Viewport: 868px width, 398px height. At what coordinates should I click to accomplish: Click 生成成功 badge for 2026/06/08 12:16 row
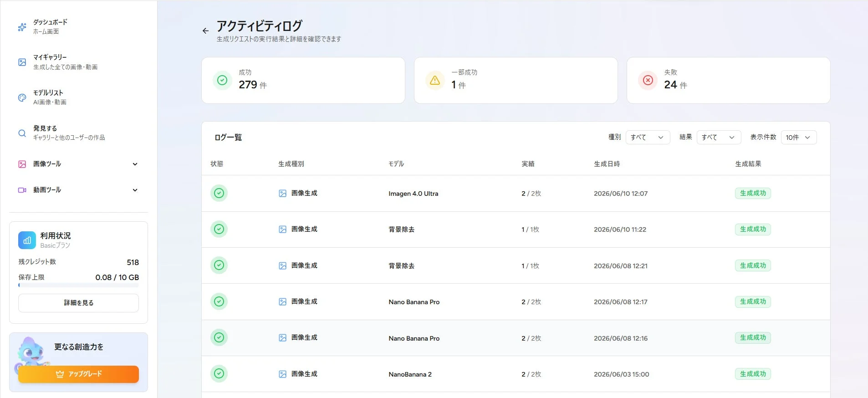[x=753, y=337]
